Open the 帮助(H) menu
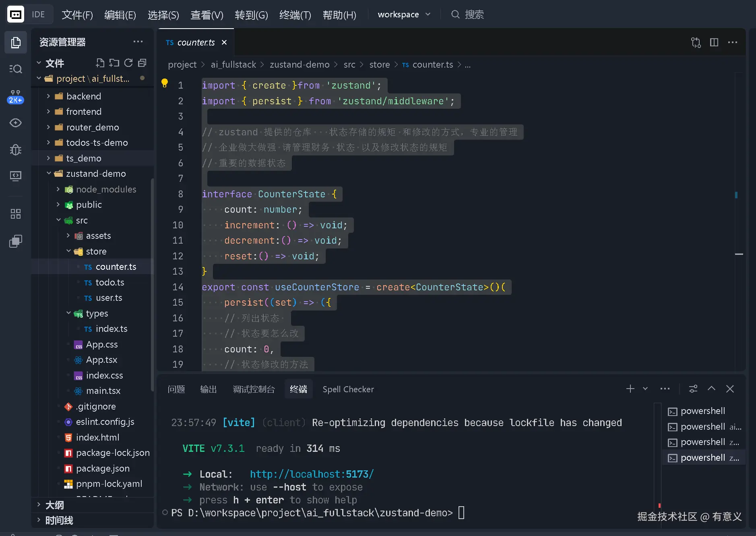756x536 pixels. [339, 15]
